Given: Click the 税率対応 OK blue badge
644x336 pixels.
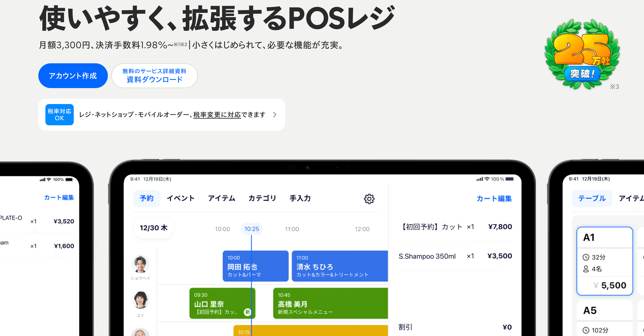Looking at the screenshot, I should click(60, 115).
